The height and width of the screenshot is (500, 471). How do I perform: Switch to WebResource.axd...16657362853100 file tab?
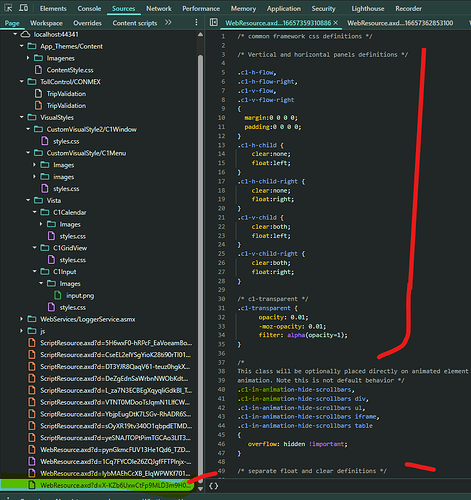click(x=400, y=23)
